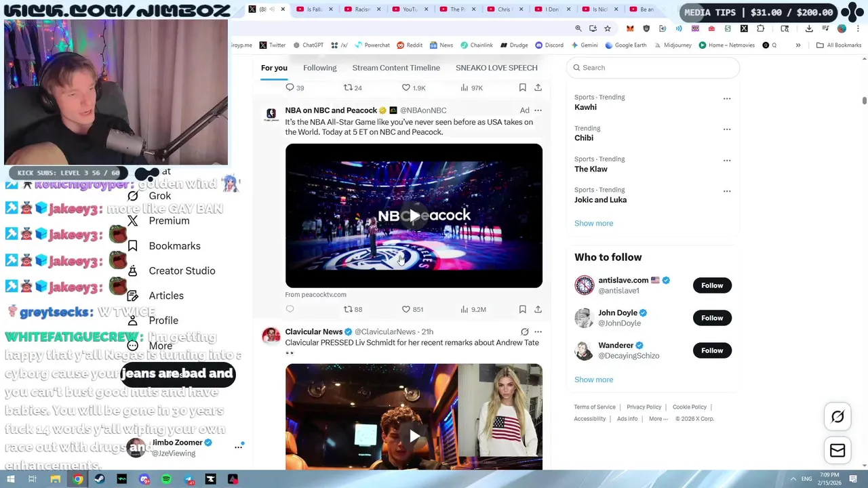Open the browser downloads icon

coord(809,28)
